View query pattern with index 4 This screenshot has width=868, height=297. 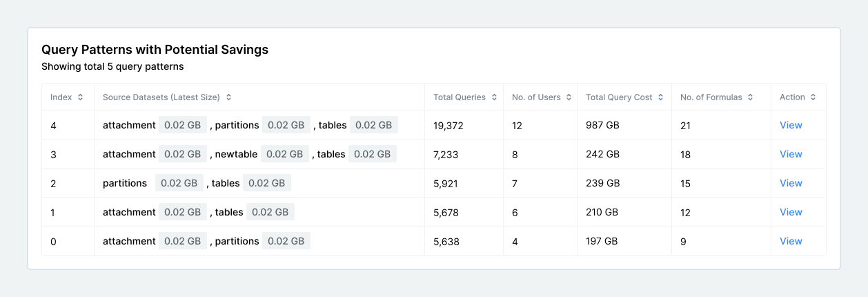tap(791, 125)
